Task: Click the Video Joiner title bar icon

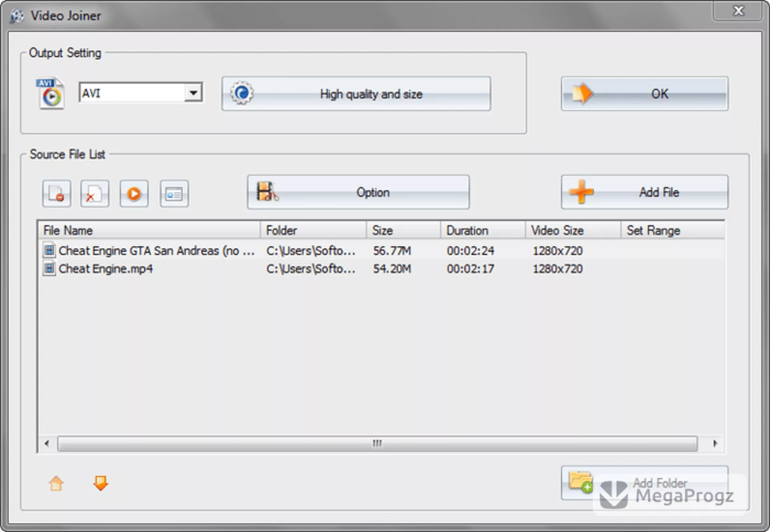Action: click(x=17, y=16)
